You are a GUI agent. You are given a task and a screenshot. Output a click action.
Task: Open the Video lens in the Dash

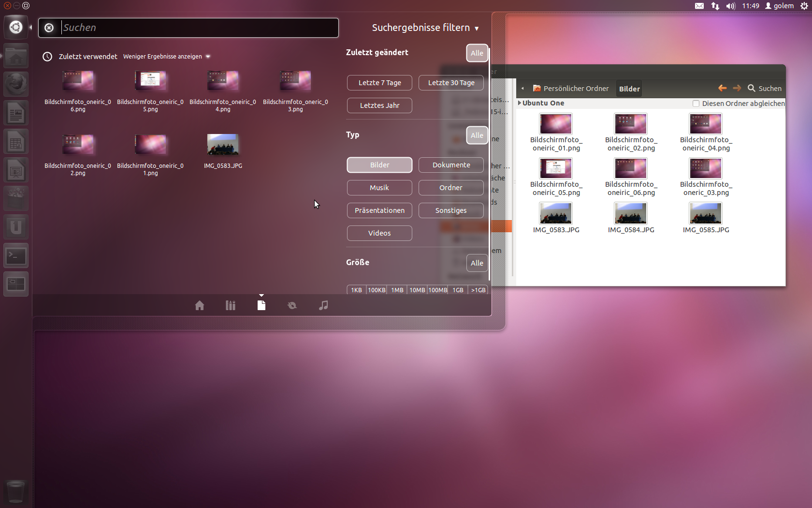coord(292,305)
